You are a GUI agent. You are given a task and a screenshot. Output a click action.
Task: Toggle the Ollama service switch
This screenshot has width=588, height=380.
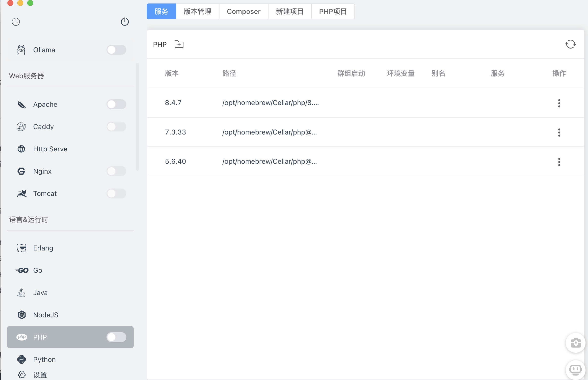click(116, 50)
